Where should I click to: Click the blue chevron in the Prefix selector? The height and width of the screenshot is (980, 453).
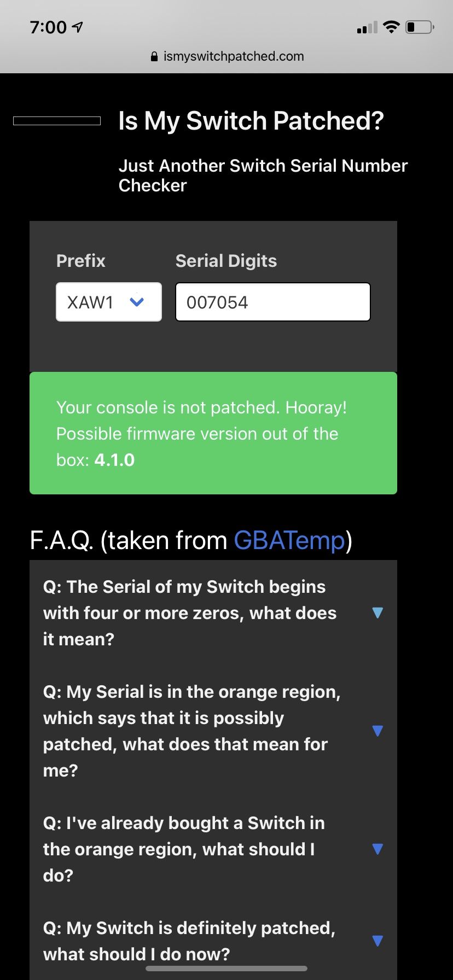(x=137, y=302)
